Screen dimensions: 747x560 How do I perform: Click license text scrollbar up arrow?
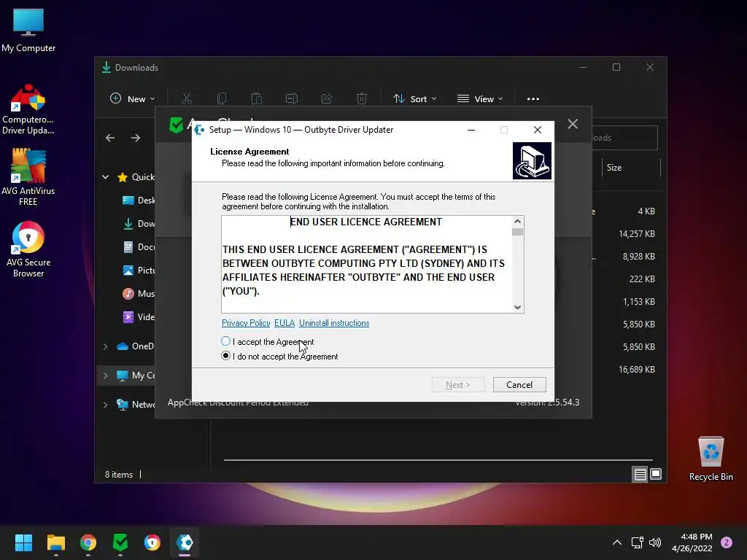click(517, 222)
